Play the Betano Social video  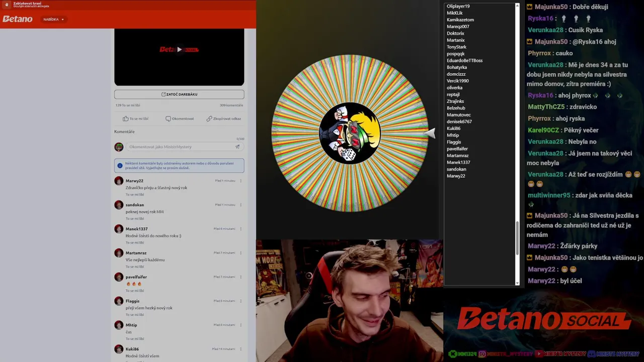click(179, 49)
